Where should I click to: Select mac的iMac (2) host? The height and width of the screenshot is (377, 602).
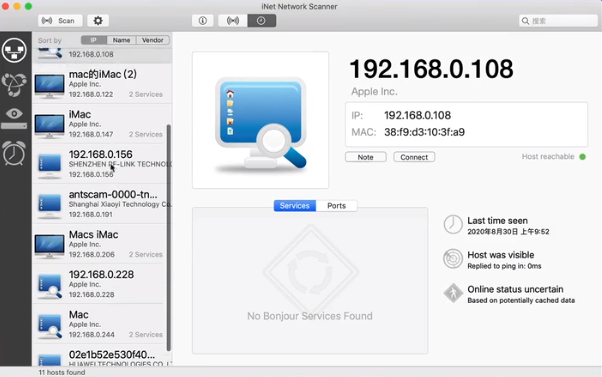point(102,83)
